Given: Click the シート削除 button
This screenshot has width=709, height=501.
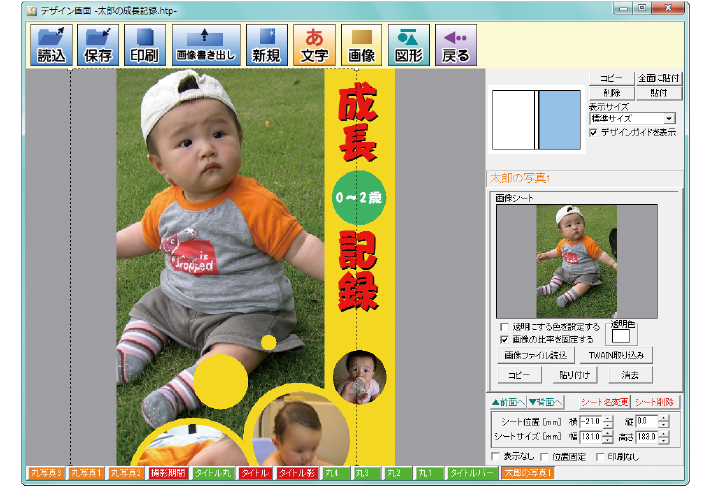Looking at the screenshot, I should 654,402.
